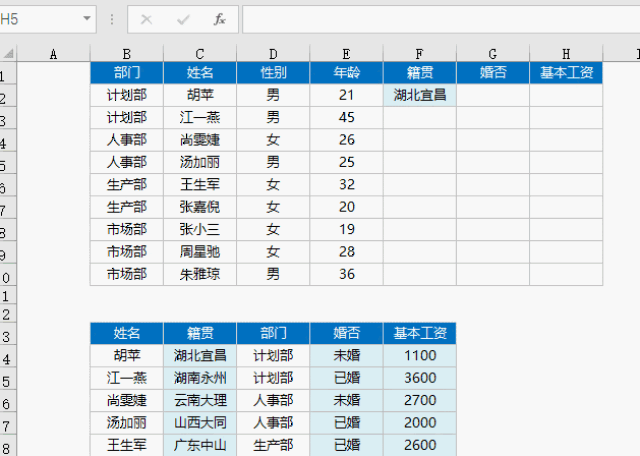This screenshot has height=456, width=640.
Task: Select the salary cell 2000
Action: click(420, 423)
